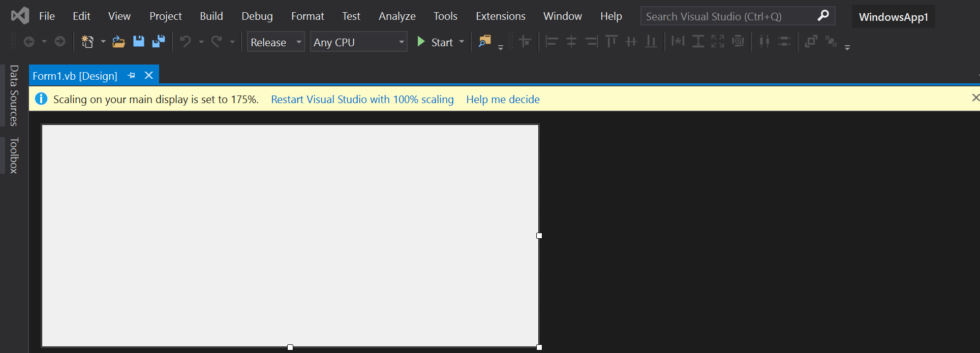Start debugging with the Start button

[x=435, y=42]
